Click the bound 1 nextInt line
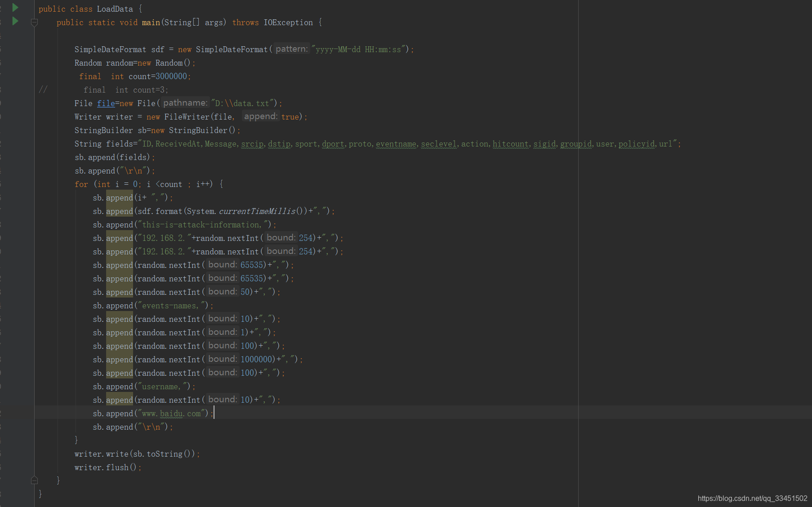Viewport: 812px width, 507px height. point(184,333)
